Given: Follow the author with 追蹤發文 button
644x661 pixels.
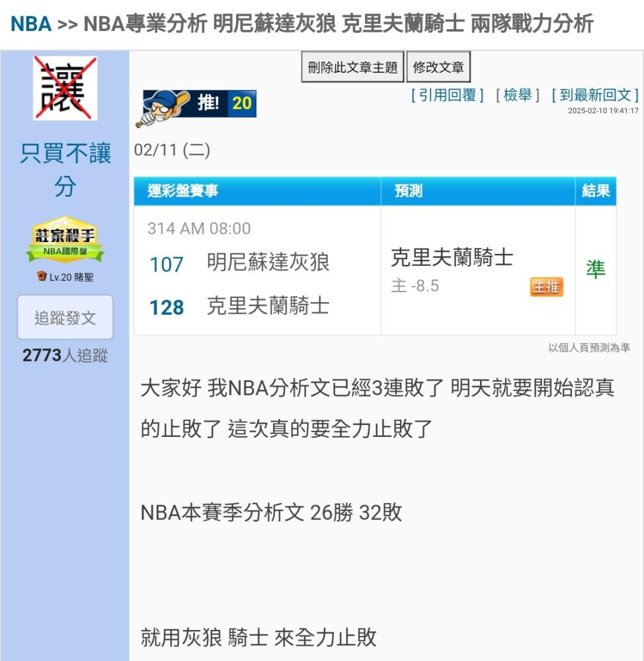Looking at the screenshot, I should [x=65, y=317].
